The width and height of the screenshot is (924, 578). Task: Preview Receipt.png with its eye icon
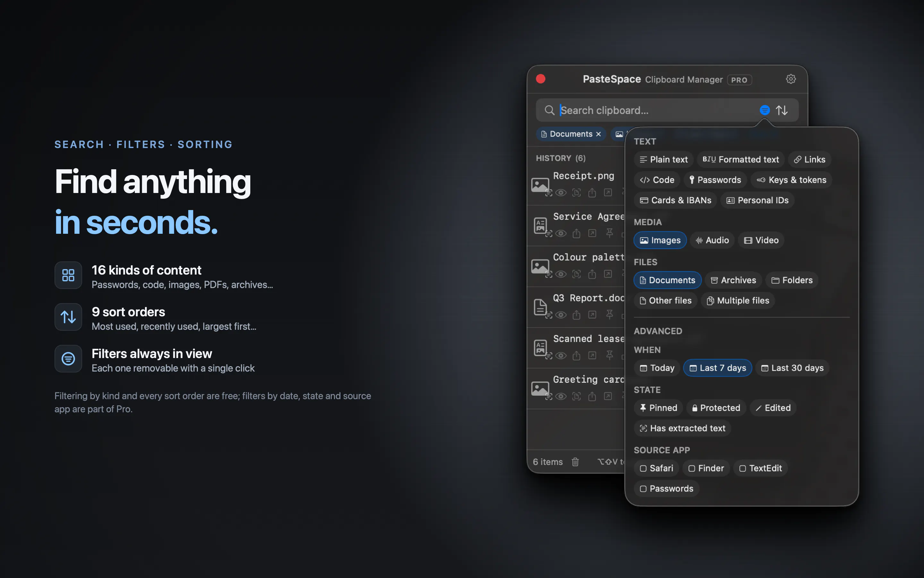point(560,193)
